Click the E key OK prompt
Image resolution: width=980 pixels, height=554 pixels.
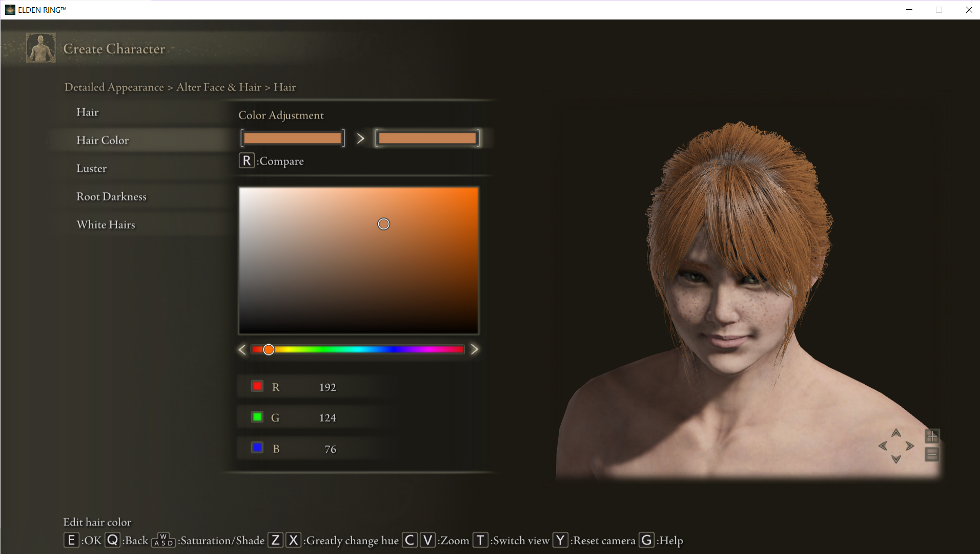(x=71, y=540)
